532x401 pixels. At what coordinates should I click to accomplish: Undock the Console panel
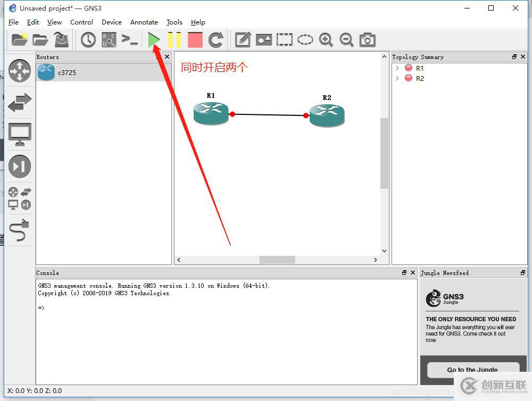404,272
